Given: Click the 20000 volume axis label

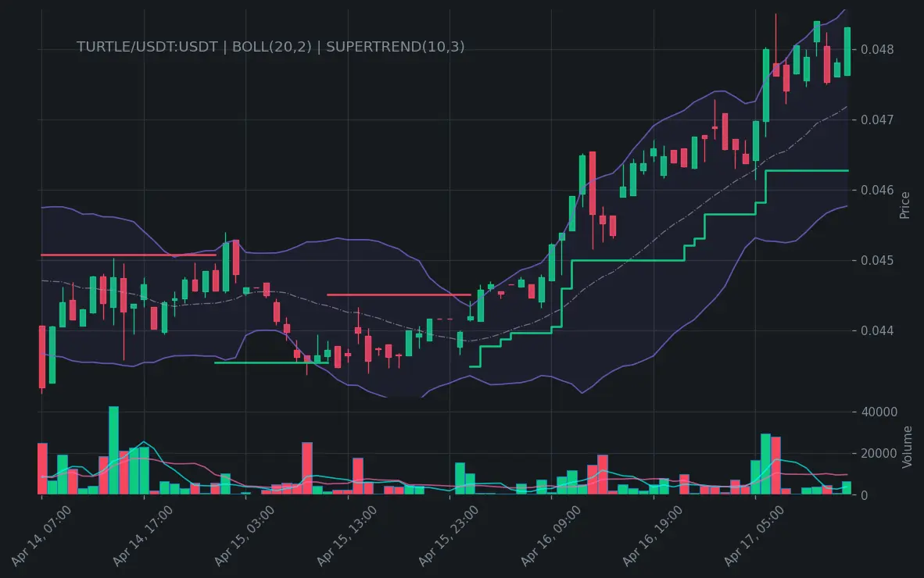Looking at the screenshot, I should pyautogui.click(x=879, y=453).
